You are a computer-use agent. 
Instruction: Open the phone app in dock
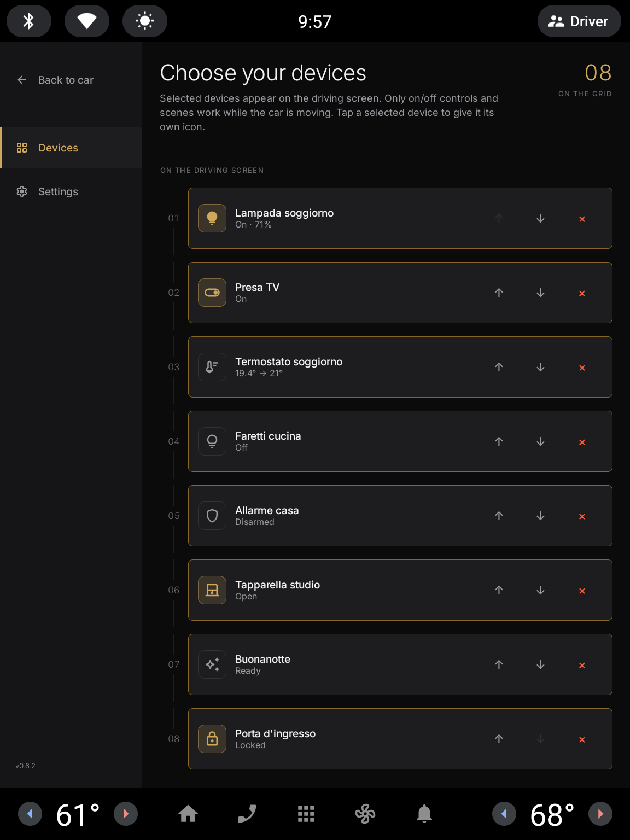[x=247, y=814]
